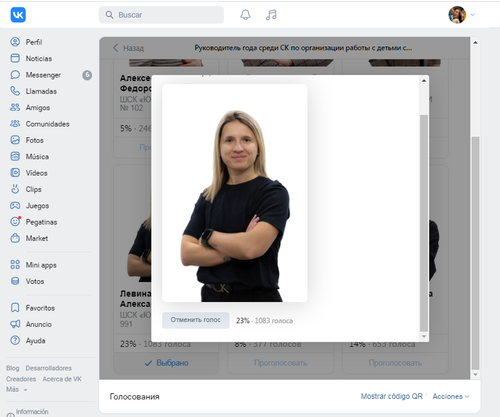This screenshot has width=500, height=417.
Task: Click the Música sidebar icon
Action: click(x=15, y=156)
